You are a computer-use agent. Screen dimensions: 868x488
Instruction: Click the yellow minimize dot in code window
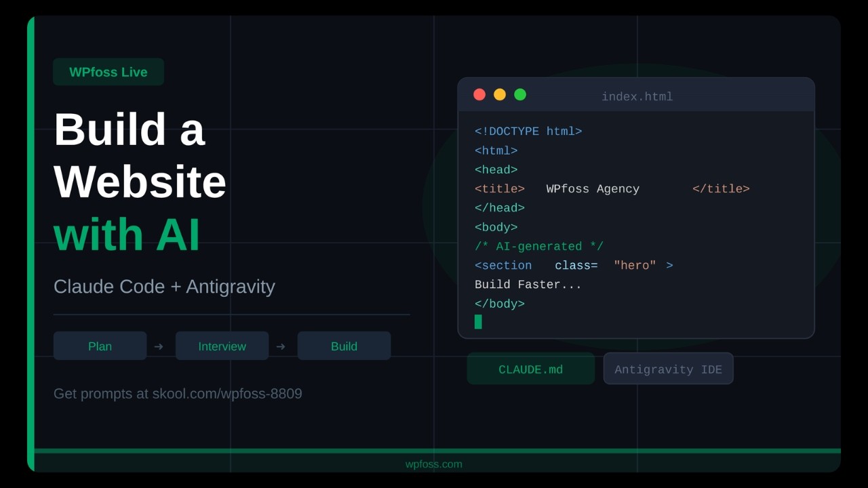click(500, 94)
